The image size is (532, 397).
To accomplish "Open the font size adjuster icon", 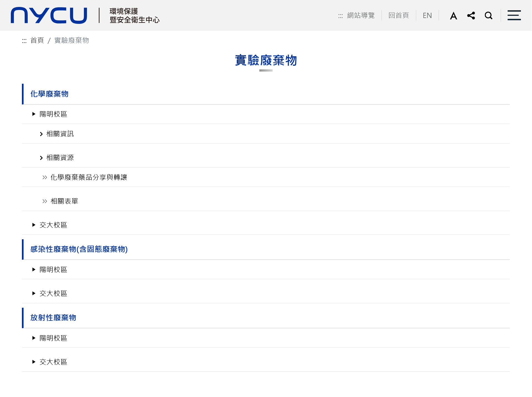I will [x=453, y=16].
